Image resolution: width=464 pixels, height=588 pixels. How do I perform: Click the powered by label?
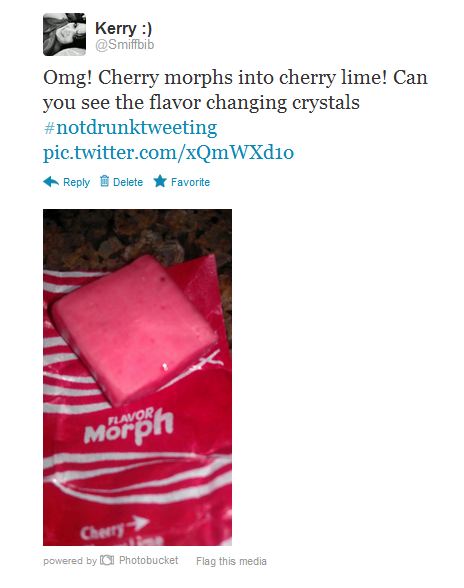tap(70, 561)
